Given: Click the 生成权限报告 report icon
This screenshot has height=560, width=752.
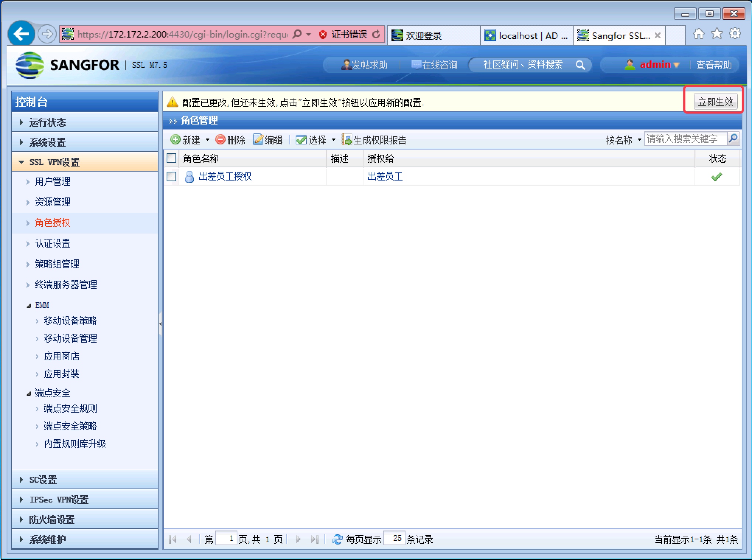Looking at the screenshot, I should [x=347, y=140].
